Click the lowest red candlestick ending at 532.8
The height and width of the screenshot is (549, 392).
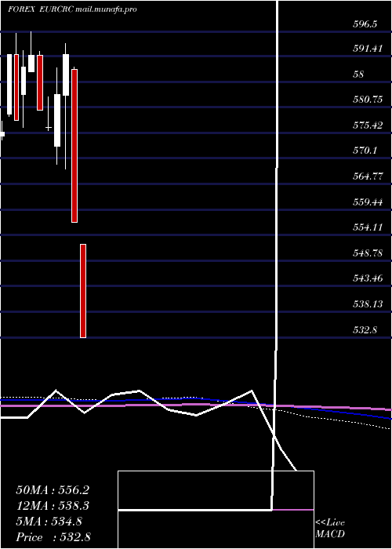pos(83,291)
